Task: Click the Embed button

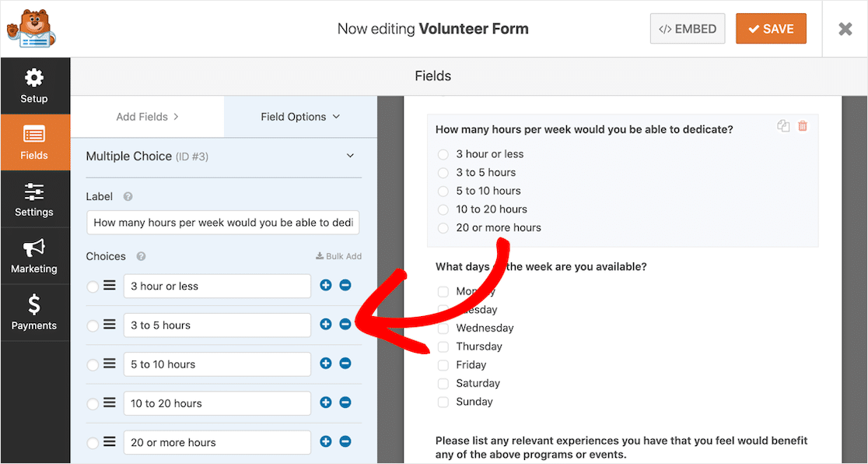Action: [x=688, y=29]
